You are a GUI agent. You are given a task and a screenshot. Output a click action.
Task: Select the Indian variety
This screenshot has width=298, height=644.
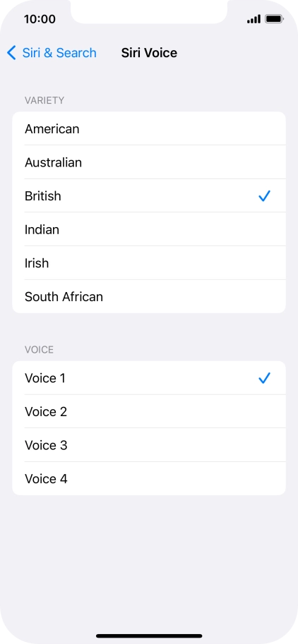[x=149, y=229]
